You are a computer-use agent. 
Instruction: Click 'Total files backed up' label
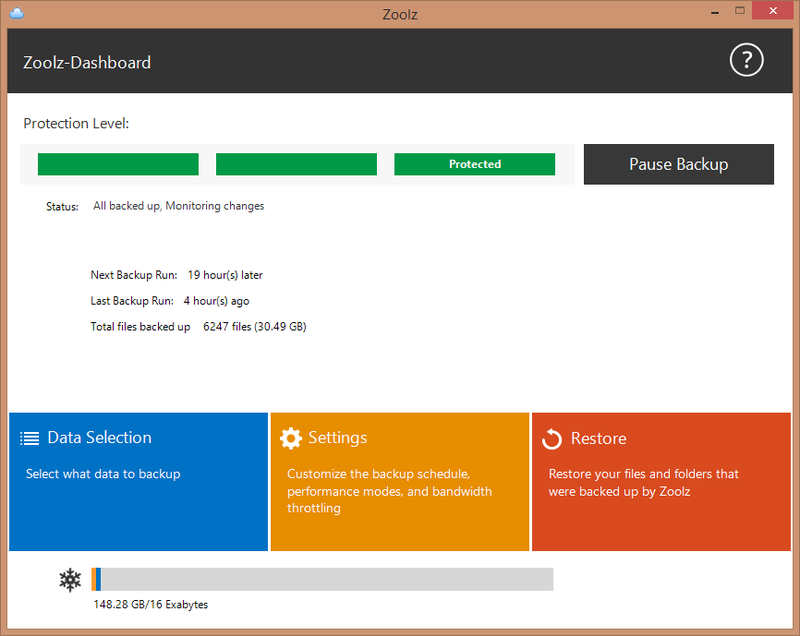click(140, 326)
